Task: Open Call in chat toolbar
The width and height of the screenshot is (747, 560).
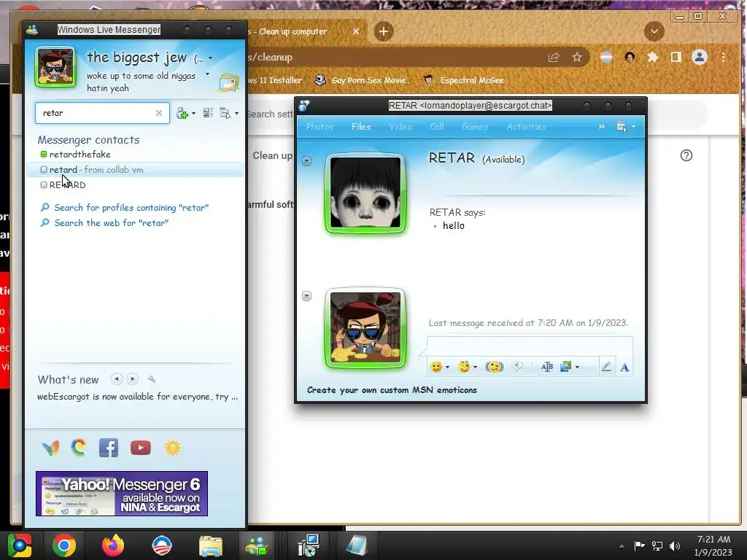Action: (x=436, y=127)
